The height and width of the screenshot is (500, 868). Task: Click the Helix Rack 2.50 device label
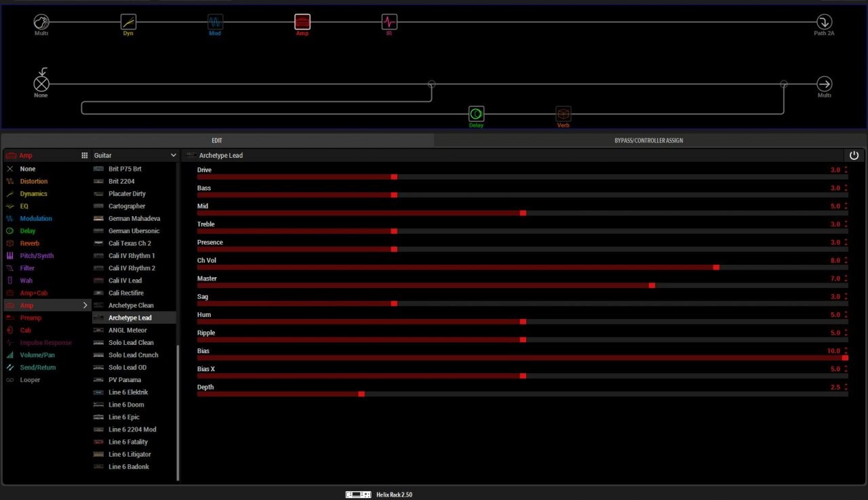pyautogui.click(x=394, y=495)
